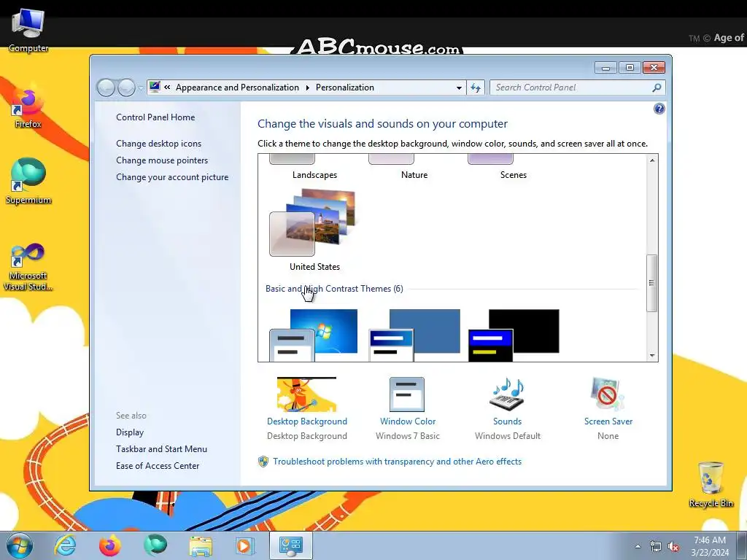The width and height of the screenshot is (747, 560).
Task: Show hidden tray icons arrow
Action: click(x=638, y=547)
